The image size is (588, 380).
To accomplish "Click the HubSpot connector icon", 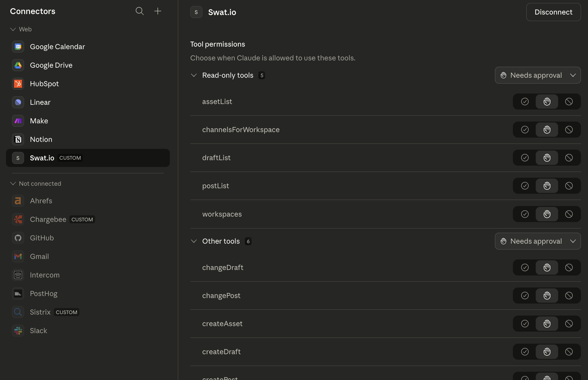I will pyautogui.click(x=18, y=84).
